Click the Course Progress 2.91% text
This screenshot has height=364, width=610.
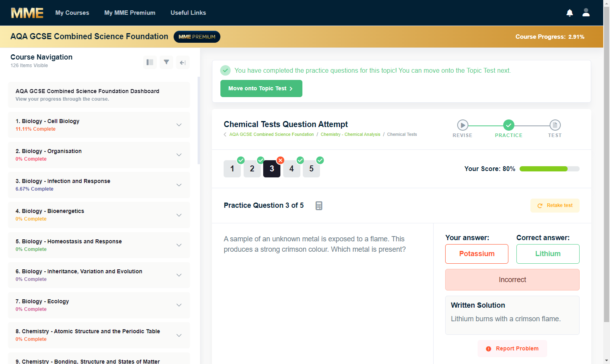point(550,37)
